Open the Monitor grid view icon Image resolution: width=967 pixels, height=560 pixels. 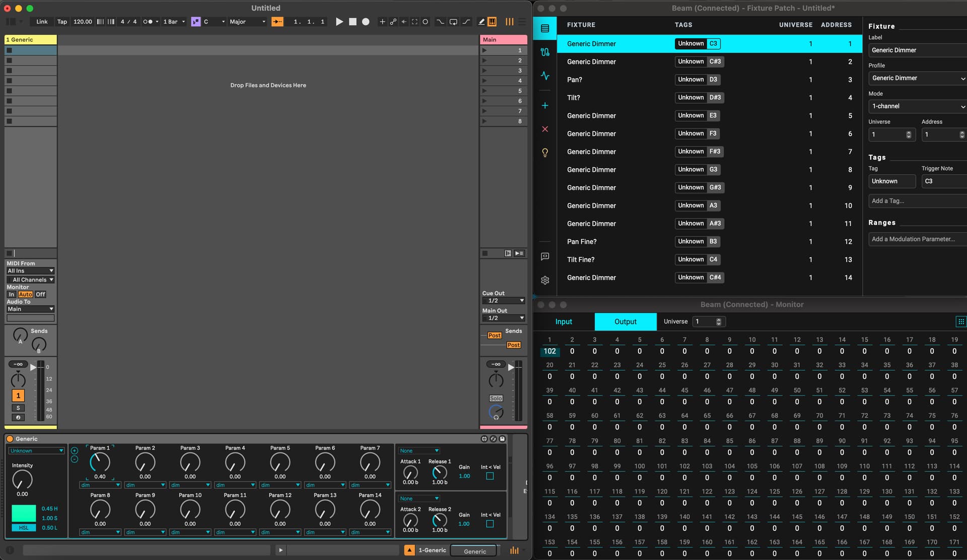pos(960,321)
